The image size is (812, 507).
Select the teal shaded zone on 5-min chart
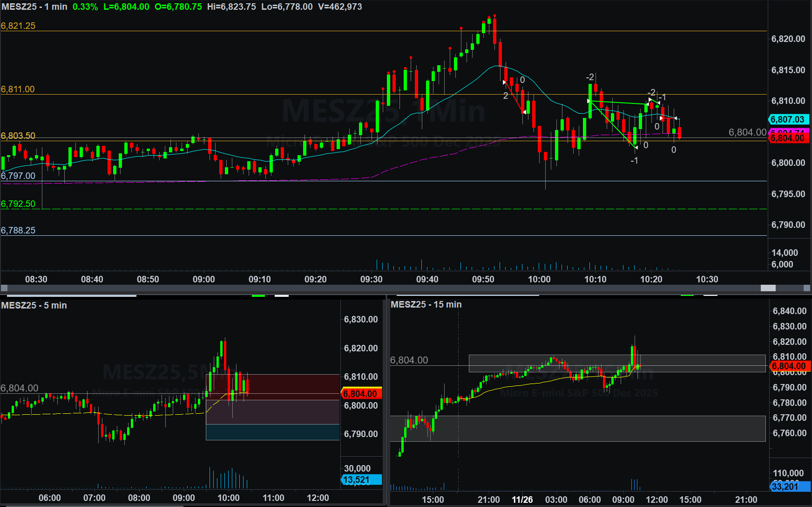[x=272, y=432]
